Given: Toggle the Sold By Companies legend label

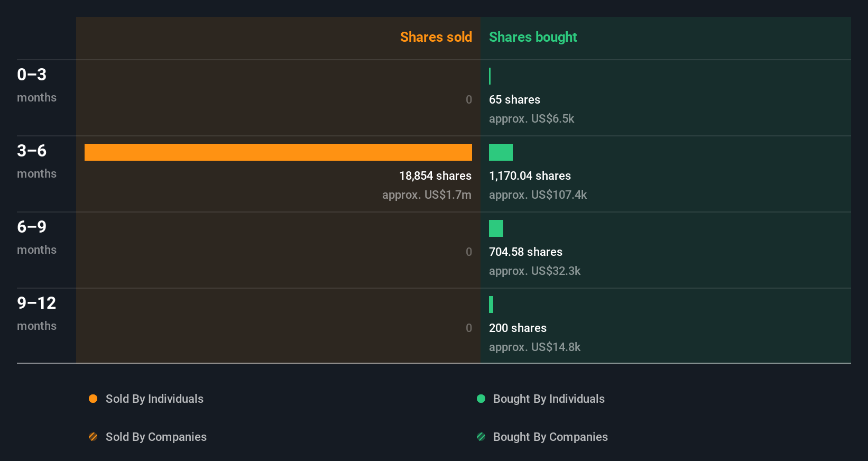Looking at the screenshot, I should coord(156,437).
